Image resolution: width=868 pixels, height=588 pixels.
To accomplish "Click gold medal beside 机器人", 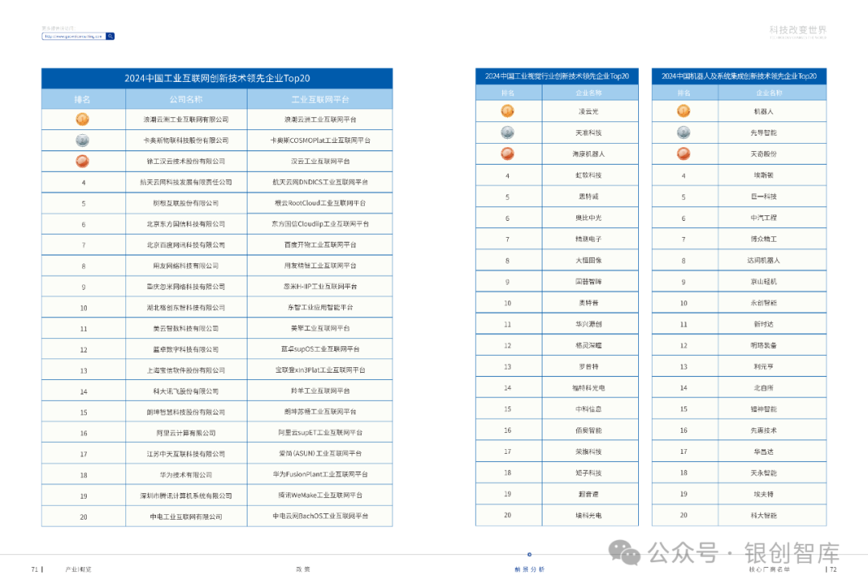I will [684, 111].
